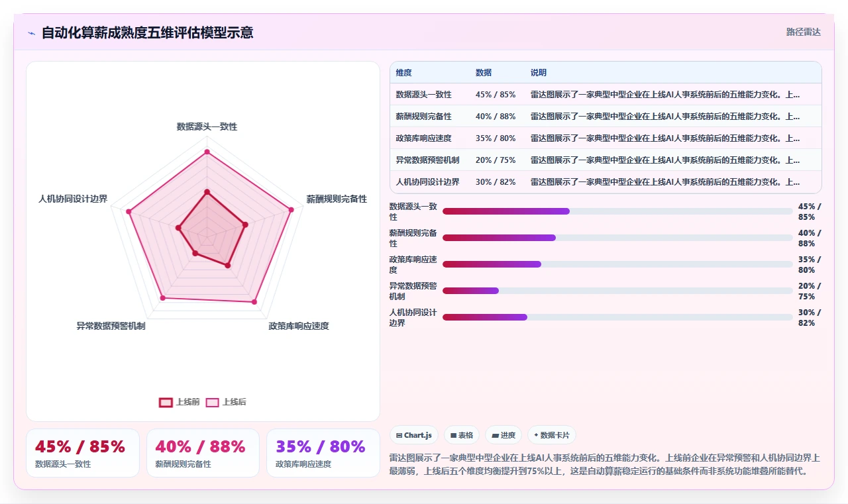The height and width of the screenshot is (504, 848).
Task: Click the 数据 column header
Action: coord(484,73)
